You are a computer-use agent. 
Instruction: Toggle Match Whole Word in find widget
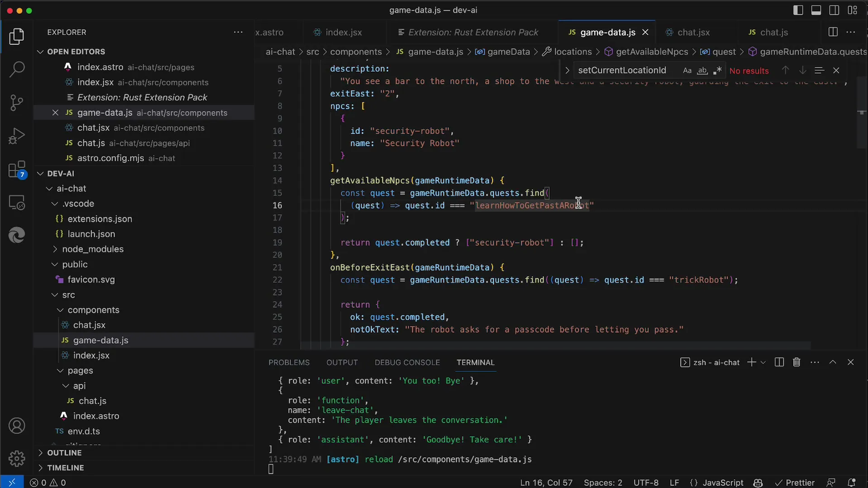[702, 71]
